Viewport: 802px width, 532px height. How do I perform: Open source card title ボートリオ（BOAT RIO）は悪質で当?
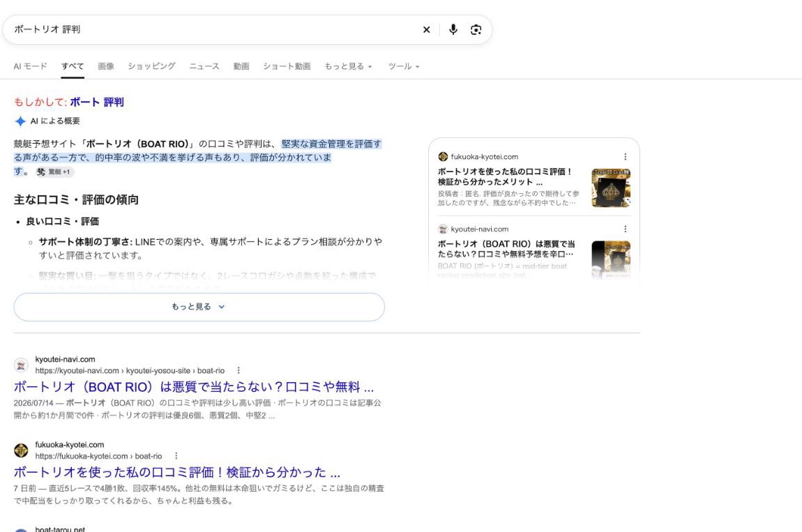click(x=506, y=249)
